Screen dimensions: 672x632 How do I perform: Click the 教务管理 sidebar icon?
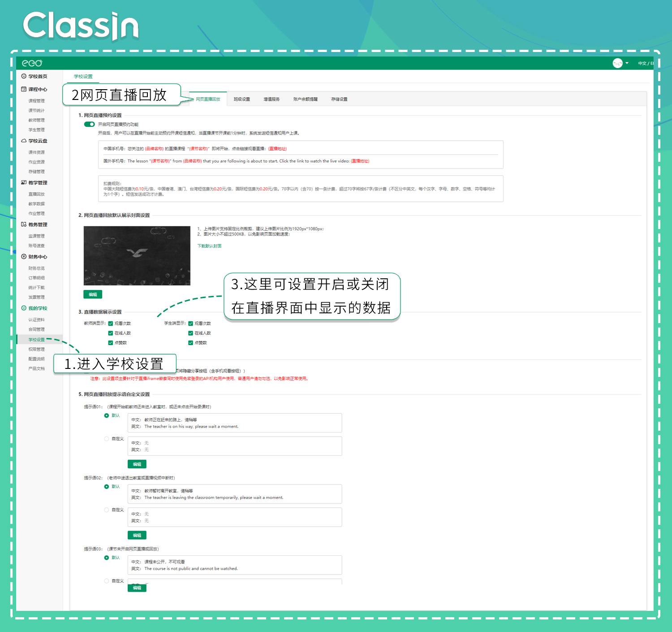point(24,225)
